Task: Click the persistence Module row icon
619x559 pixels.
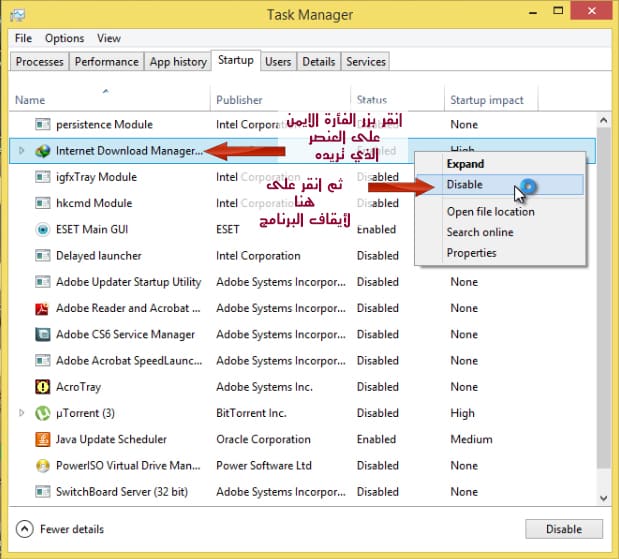Action: tap(42, 124)
